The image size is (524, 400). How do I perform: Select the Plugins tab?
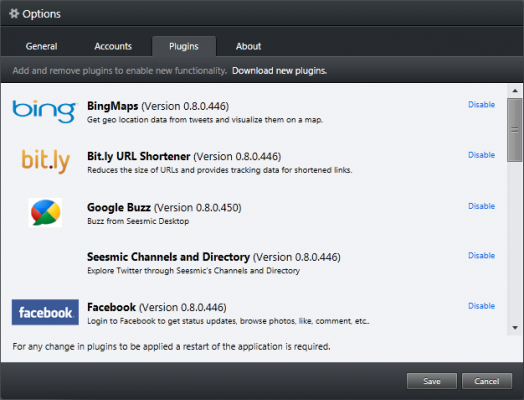[x=184, y=46]
